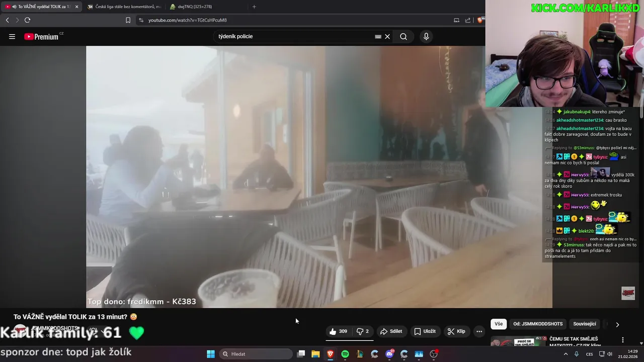644x362 pixels.
Task: Go forward in browser history
Action: (17, 20)
